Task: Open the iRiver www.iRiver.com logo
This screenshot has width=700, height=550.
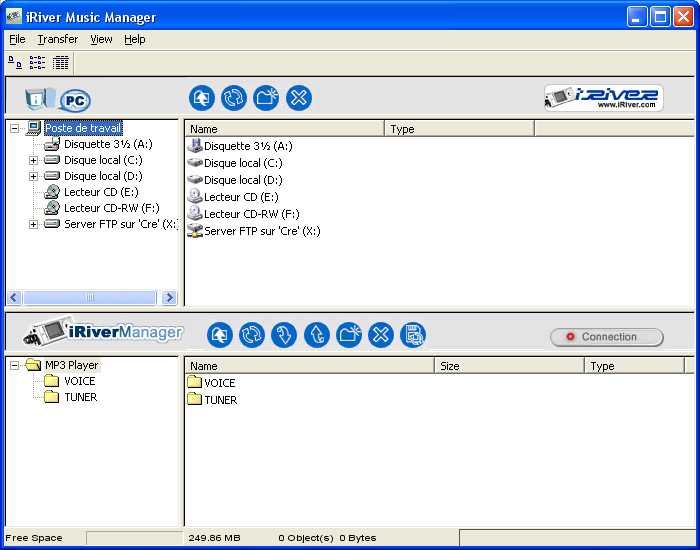Action: pyautogui.click(x=604, y=98)
